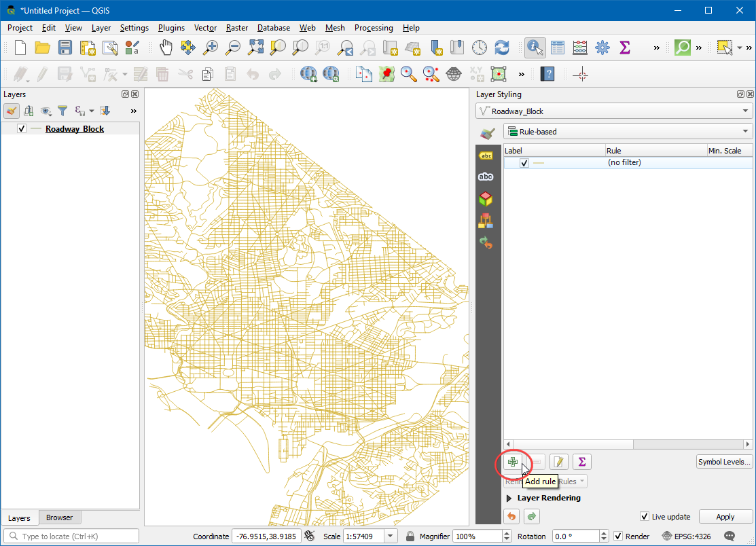Switch to the Browser tab

(x=59, y=517)
